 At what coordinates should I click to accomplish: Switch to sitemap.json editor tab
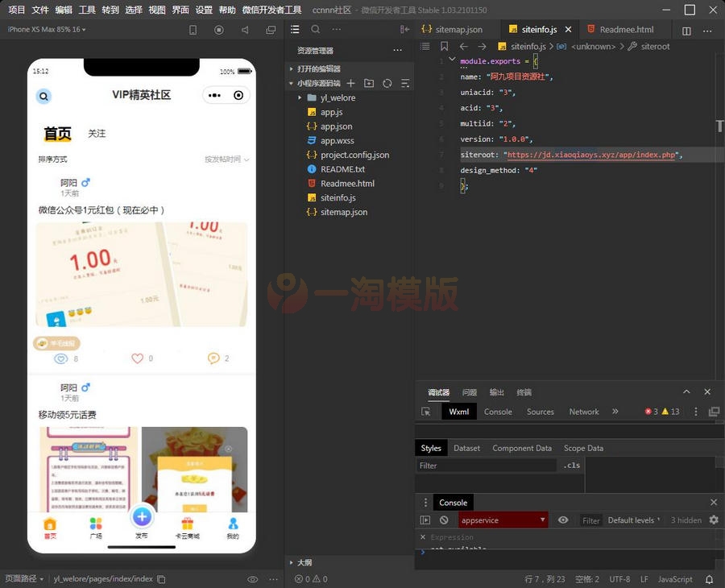pos(452,30)
